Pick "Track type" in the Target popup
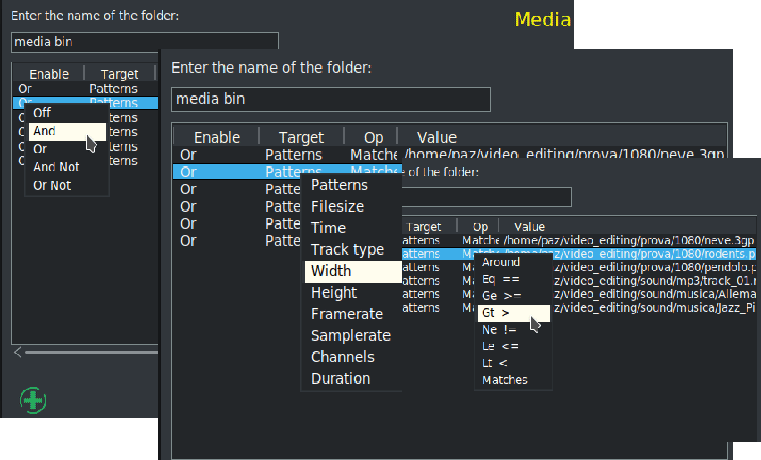This screenshot has width=761, height=460. point(347,250)
